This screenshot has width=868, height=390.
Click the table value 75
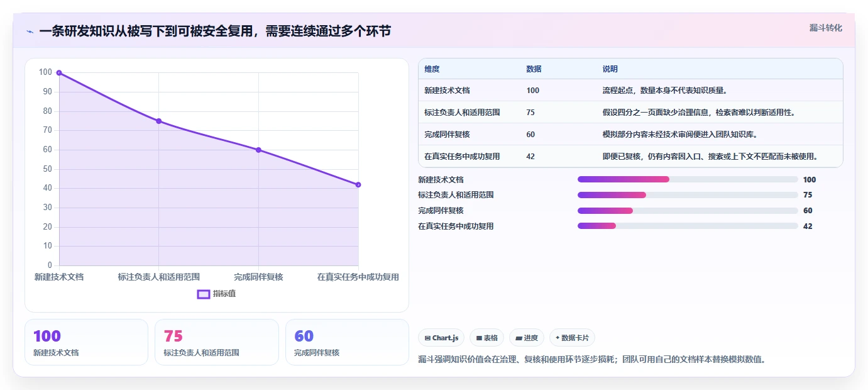tap(530, 113)
